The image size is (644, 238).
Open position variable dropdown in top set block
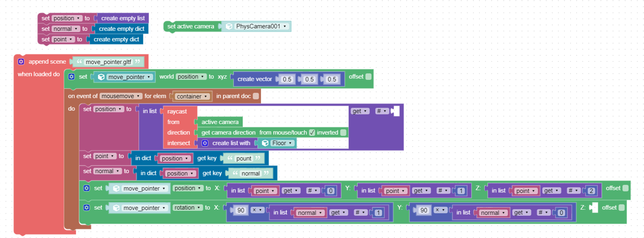pyautogui.click(x=67, y=18)
